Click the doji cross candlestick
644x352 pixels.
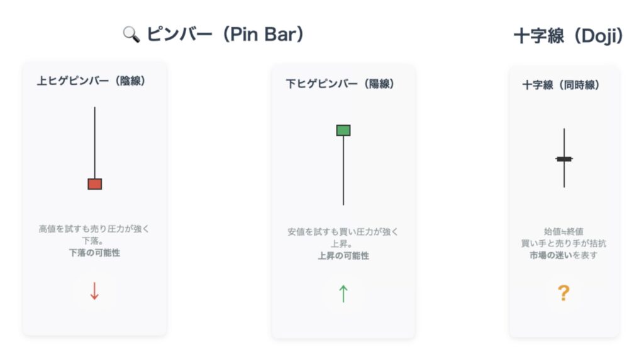[x=564, y=158]
